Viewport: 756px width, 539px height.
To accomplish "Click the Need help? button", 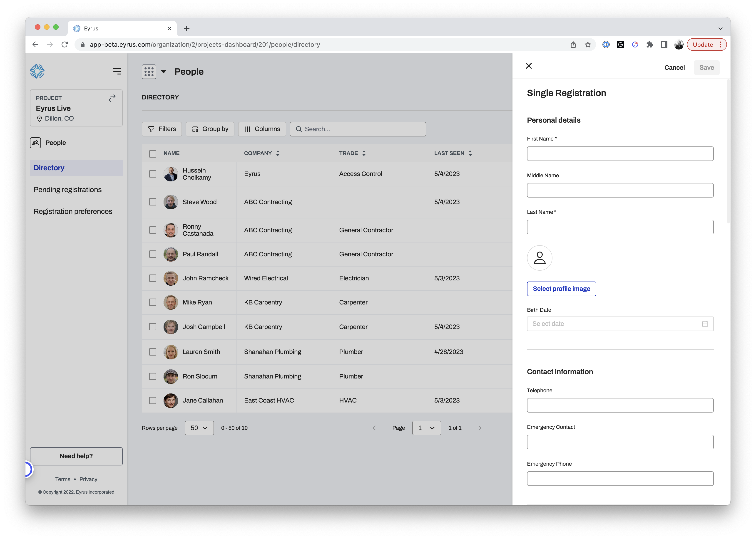I will click(x=76, y=456).
